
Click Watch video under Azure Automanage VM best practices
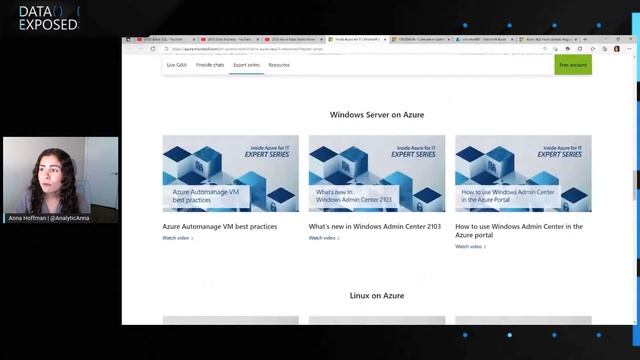(x=178, y=238)
